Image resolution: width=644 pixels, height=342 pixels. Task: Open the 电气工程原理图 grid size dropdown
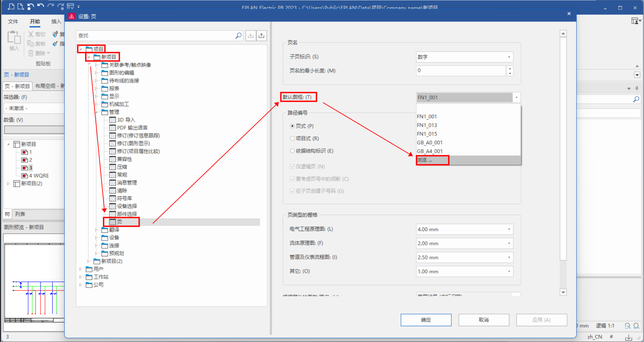coord(509,229)
